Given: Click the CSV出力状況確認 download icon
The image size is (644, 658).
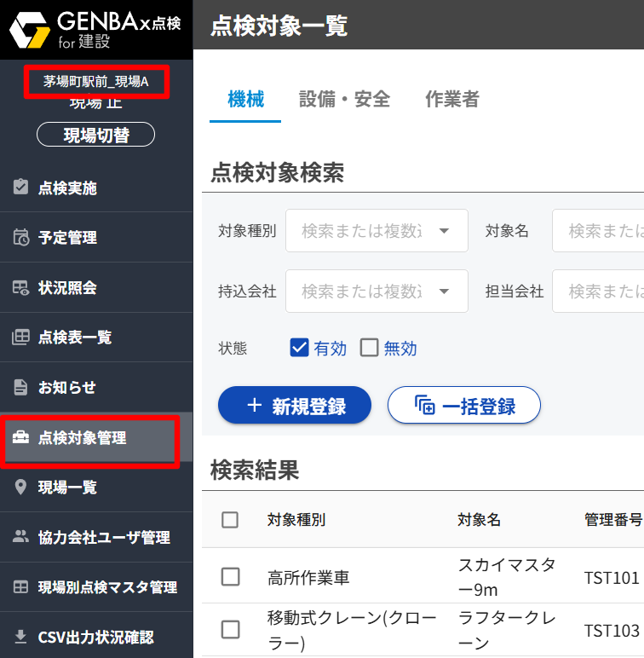Looking at the screenshot, I should (21, 637).
